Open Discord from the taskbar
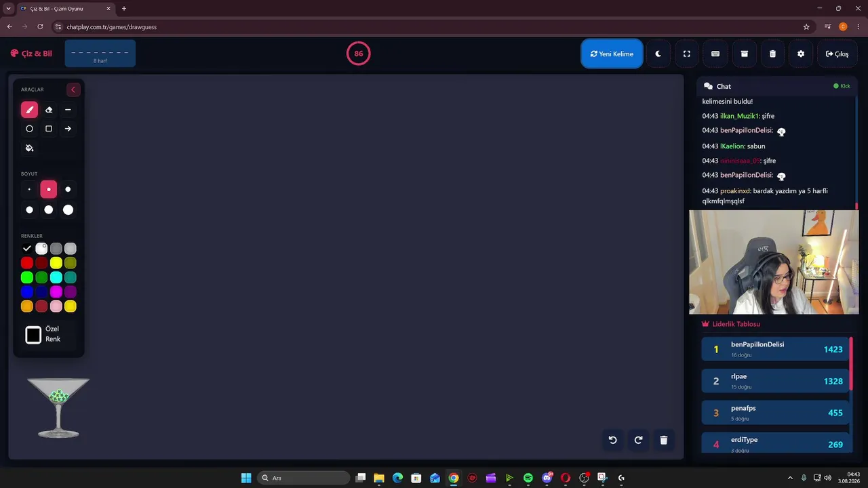The height and width of the screenshot is (488, 868). tap(547, 478)
